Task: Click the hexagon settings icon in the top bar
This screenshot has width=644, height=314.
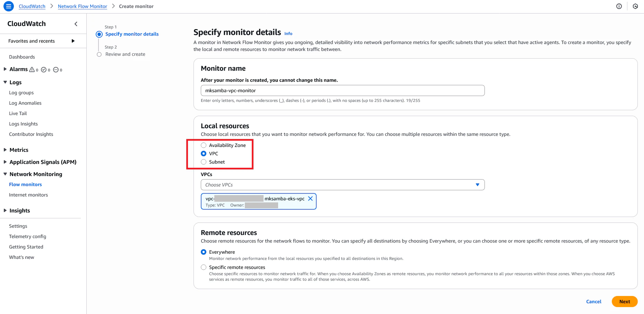Action: 635,6
